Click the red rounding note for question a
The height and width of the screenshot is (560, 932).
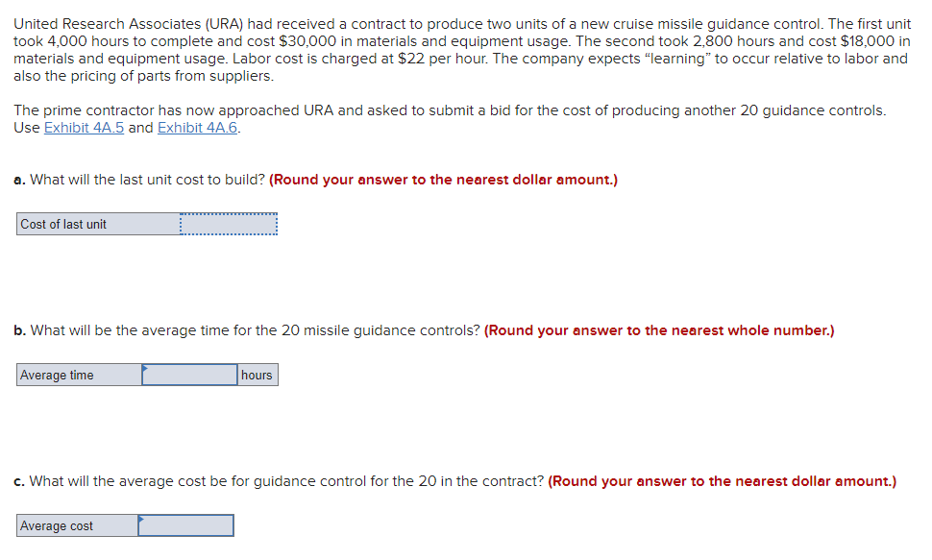coord(443,180)
